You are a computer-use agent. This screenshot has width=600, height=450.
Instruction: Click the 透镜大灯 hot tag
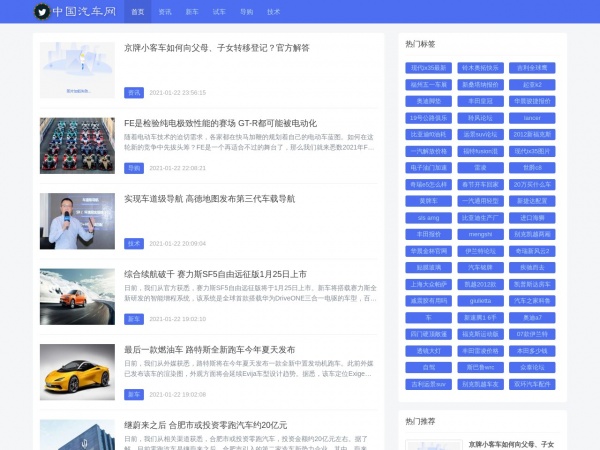click(x=429, y=351)
